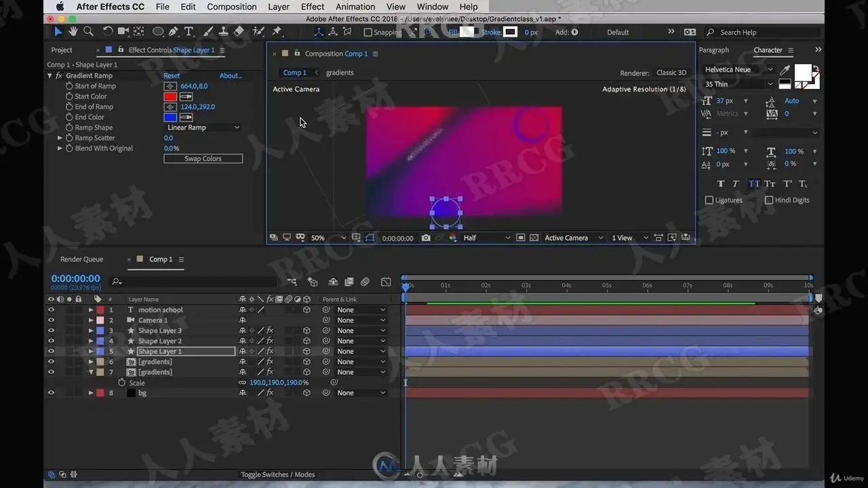This screenshot has width=868, height=488.
Task: Enable the Snapping checkbox
Action: pyautogui.click(x=368, y=32)
